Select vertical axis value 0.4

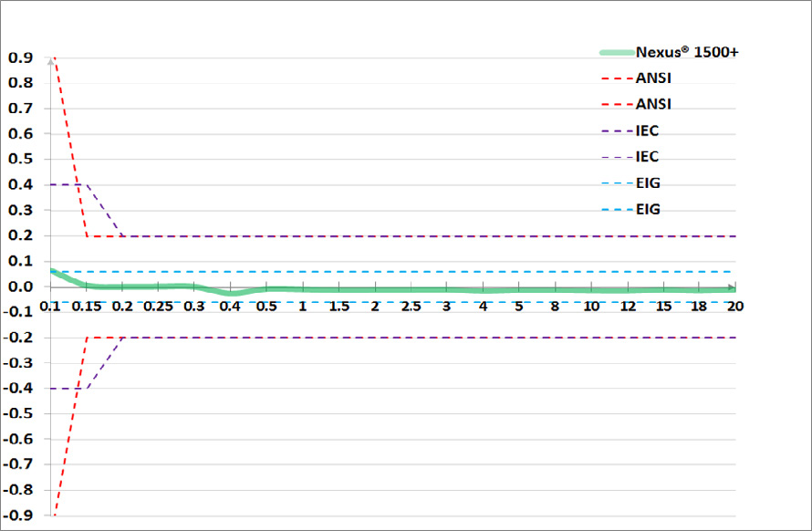tap(21, 184)
